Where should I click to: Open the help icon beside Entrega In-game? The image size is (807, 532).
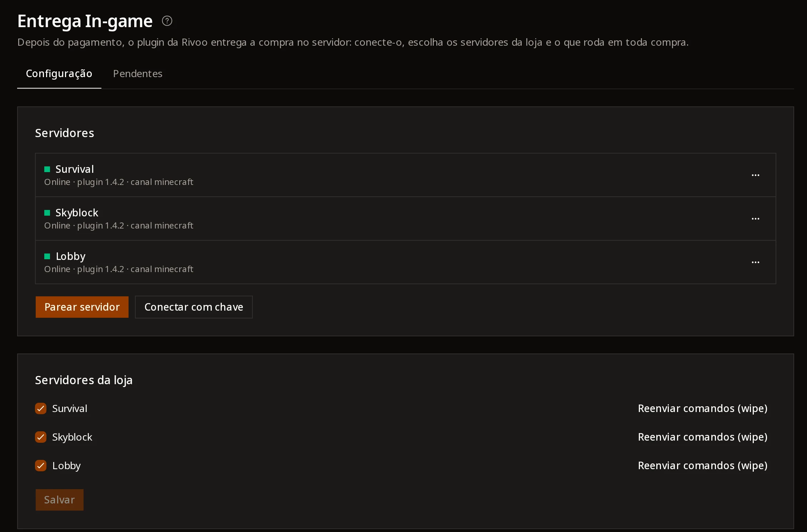(167, 21)
